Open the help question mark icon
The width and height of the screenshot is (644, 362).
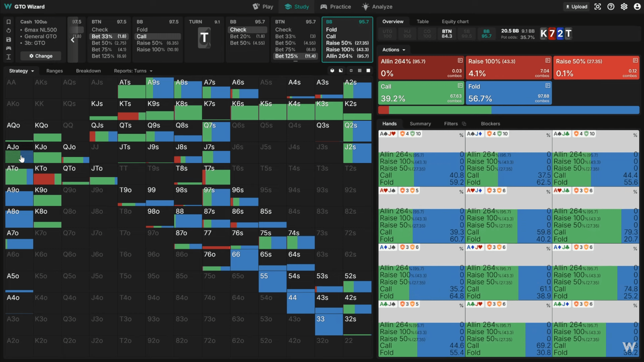(611, 7)
